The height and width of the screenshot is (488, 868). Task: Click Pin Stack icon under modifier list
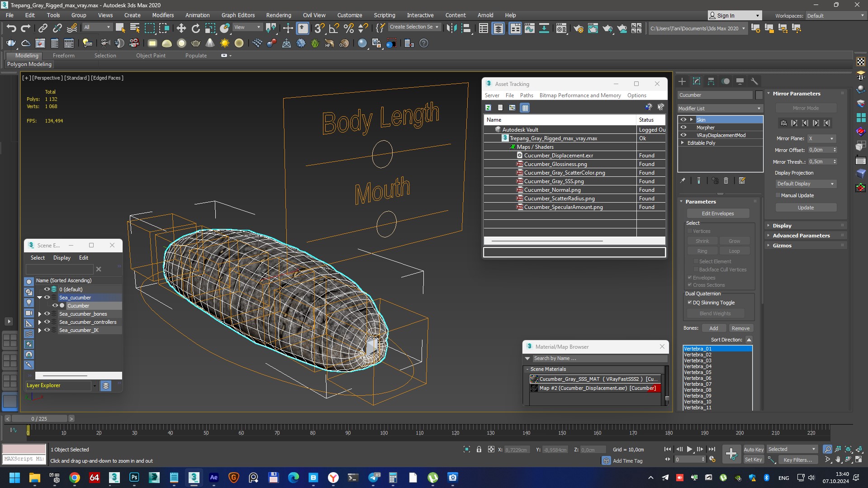point(683,180)
